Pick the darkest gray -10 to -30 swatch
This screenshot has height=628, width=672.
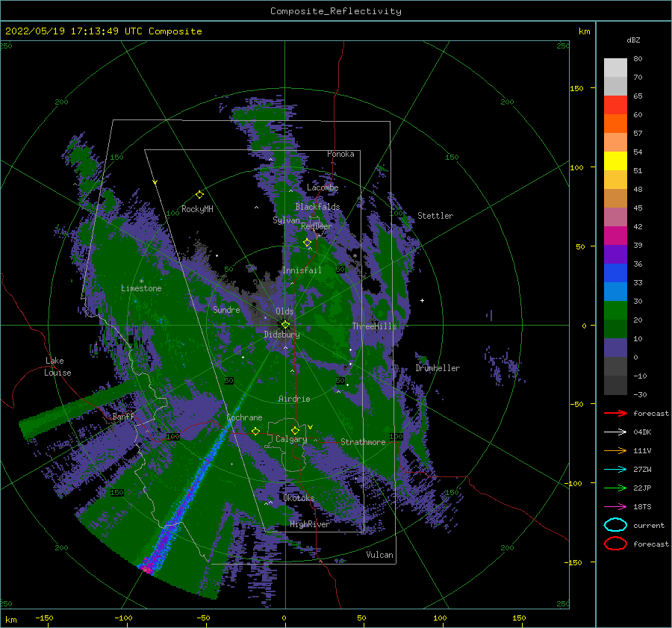tap(615, 385)
